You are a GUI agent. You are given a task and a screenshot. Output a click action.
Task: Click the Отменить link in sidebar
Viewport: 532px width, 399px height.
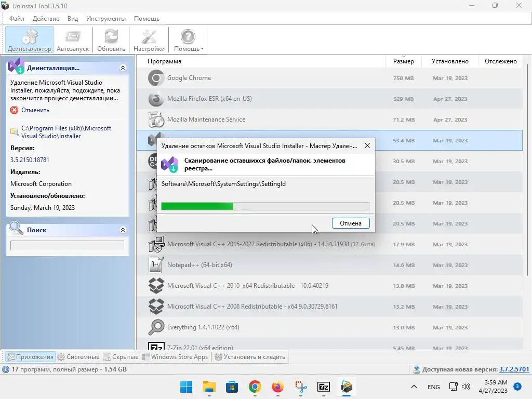(35, 110)
